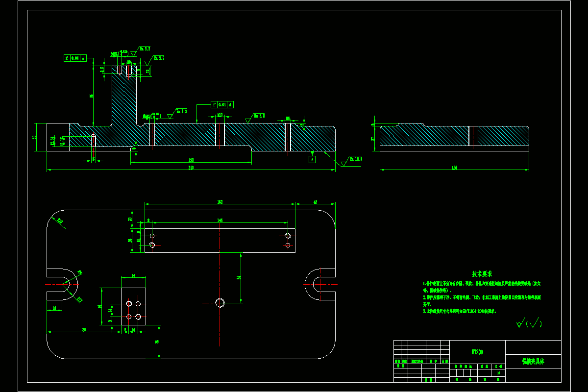Click the 36 vertical dimension below square pad
This screenshot has width=588, height=392.
[x=157, y=342]
